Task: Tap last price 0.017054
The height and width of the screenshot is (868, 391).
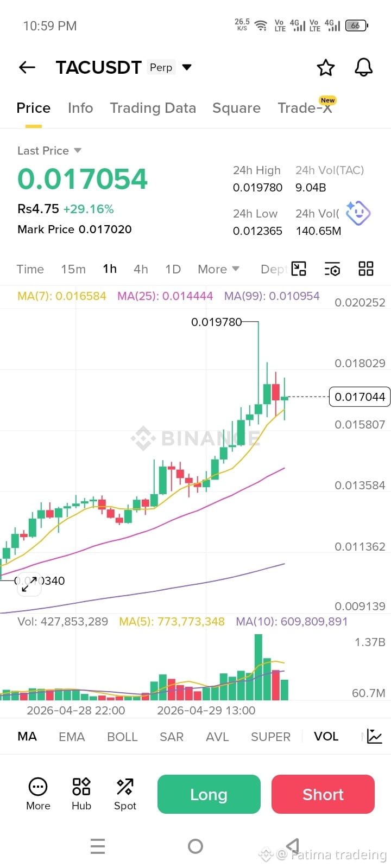Action: pos(83,179)
